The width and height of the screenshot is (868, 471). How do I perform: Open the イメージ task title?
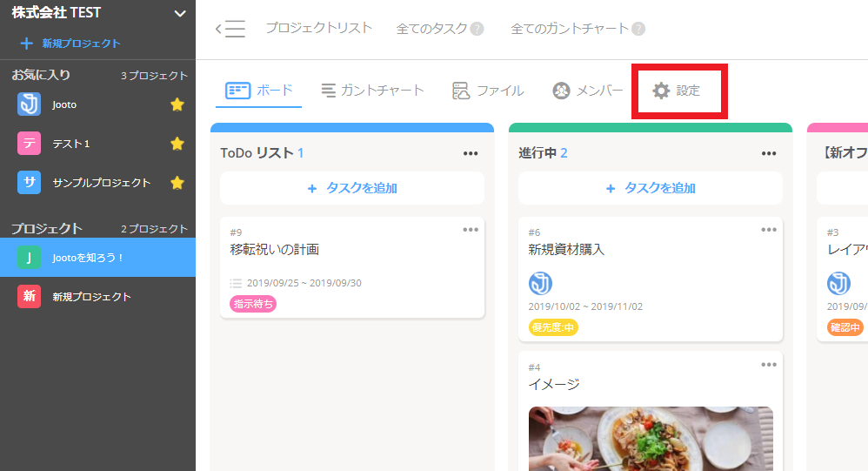554,384
